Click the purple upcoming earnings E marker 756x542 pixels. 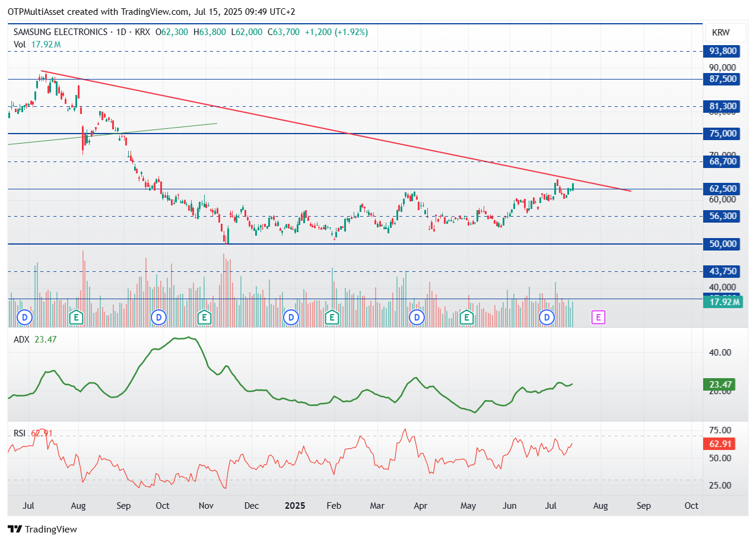click(599, 318)
